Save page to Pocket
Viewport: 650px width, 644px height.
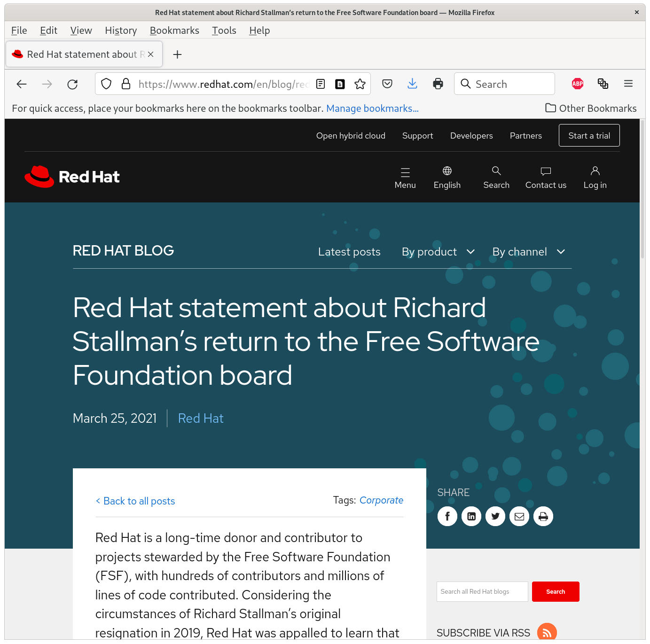coord(387,84)
